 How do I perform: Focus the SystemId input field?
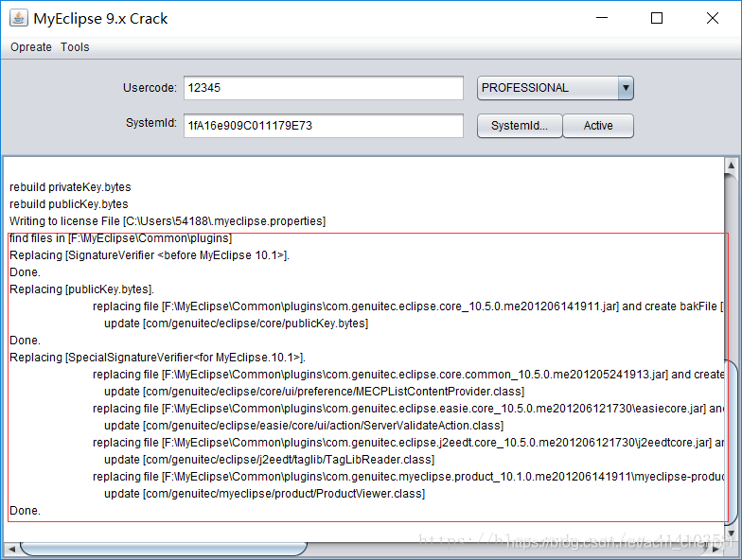click(x=324, y=125)
